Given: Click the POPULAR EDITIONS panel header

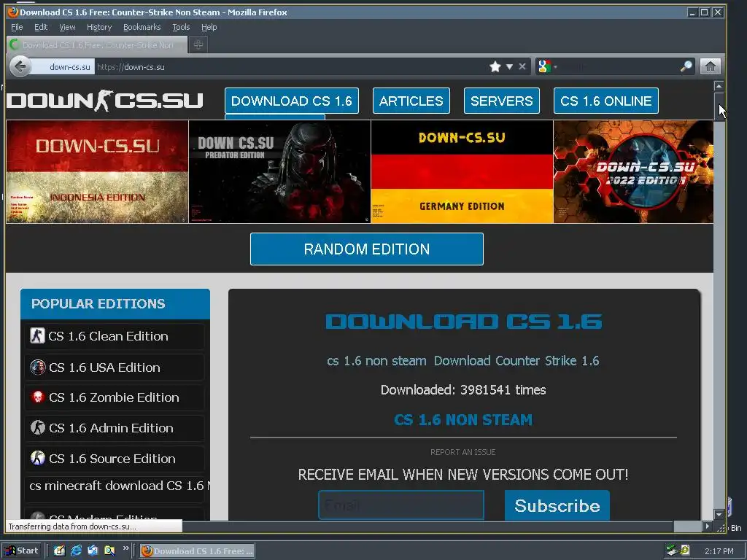Looking at the screenshot, I should pyautogui.click(x=115, y=304).
